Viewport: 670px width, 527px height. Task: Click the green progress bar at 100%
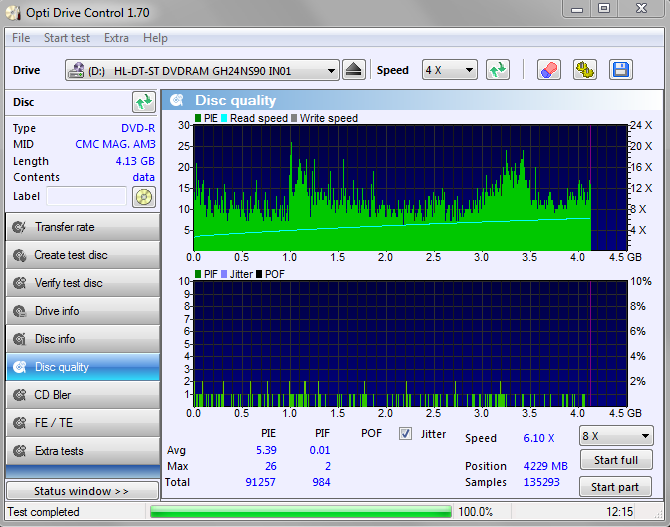(x=301, y=512)
